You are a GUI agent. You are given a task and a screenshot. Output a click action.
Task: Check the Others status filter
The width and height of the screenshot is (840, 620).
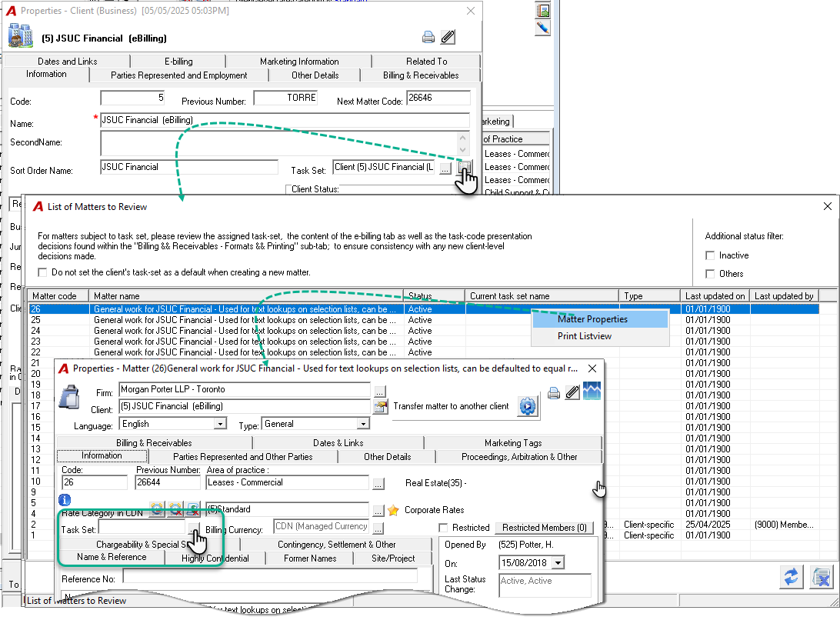[710, 274]
